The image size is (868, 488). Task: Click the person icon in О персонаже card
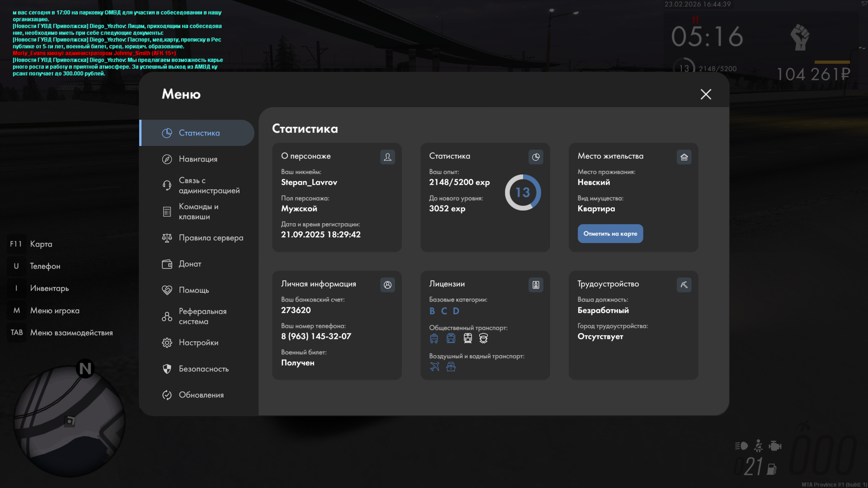(387, 157)
